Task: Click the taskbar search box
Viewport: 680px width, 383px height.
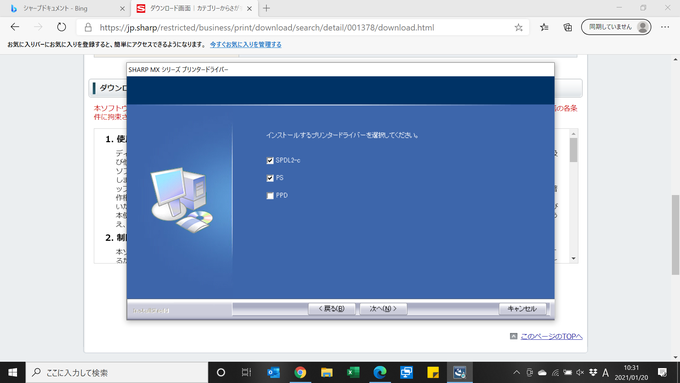Action: pos(117,372)
